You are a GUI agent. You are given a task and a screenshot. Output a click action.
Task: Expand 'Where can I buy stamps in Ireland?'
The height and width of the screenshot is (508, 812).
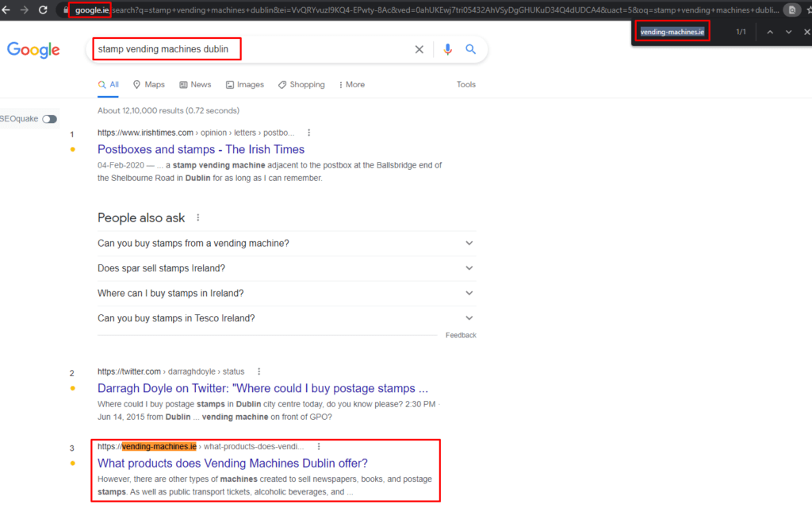click(286, 293)
